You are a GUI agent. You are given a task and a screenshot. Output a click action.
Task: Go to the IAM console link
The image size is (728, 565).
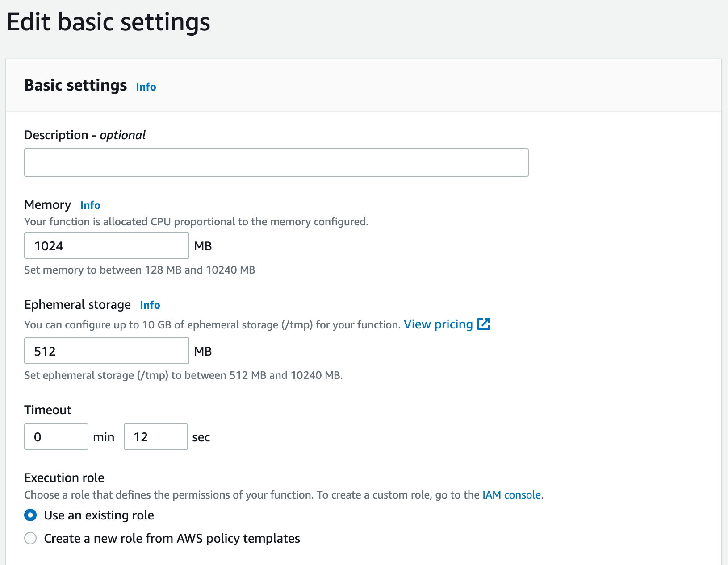(512, 495)
